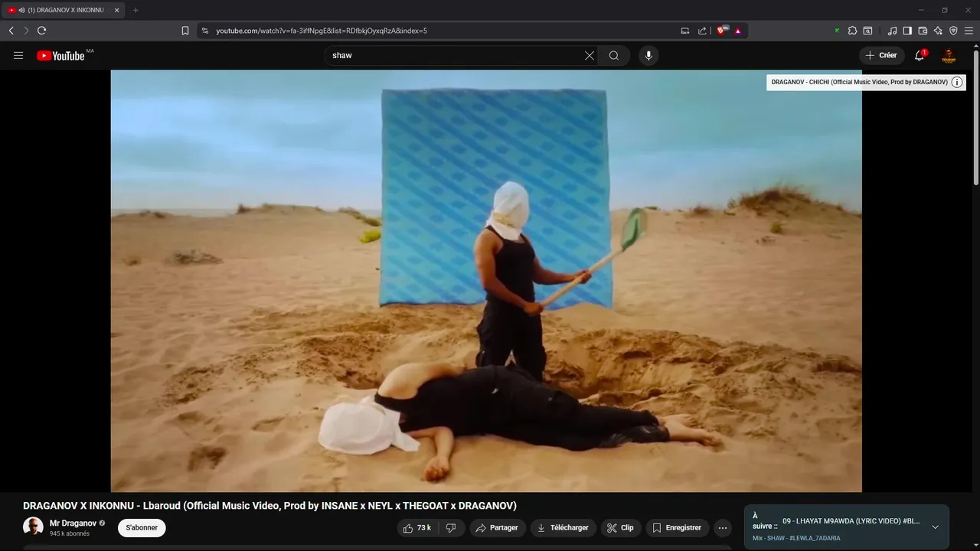Image resolution: width=980 pixels, height=551 pixels.
Task: Start voice search with the microphone icon
Action: (x=648, y=55)
